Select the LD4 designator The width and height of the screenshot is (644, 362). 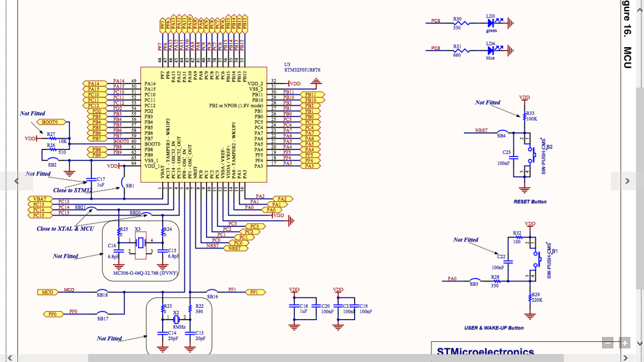[491, 43]
